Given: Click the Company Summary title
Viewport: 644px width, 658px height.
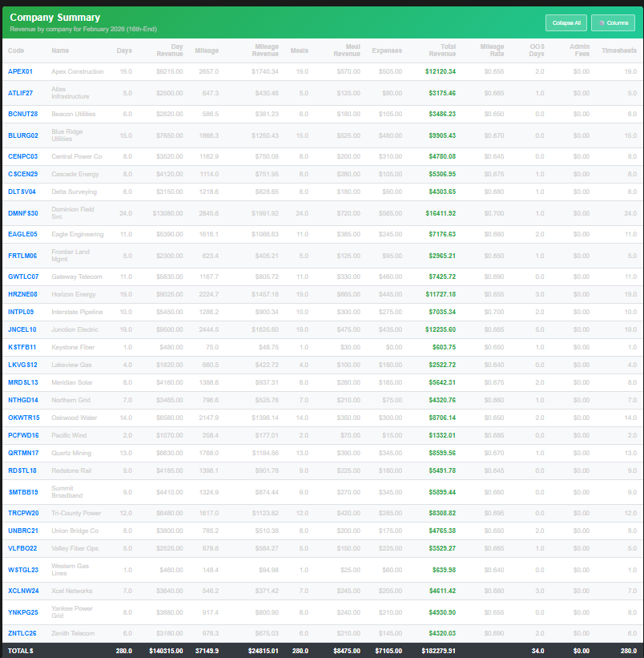Looking at the screenshot, I should pyautogui.click(x=54, y=17).
